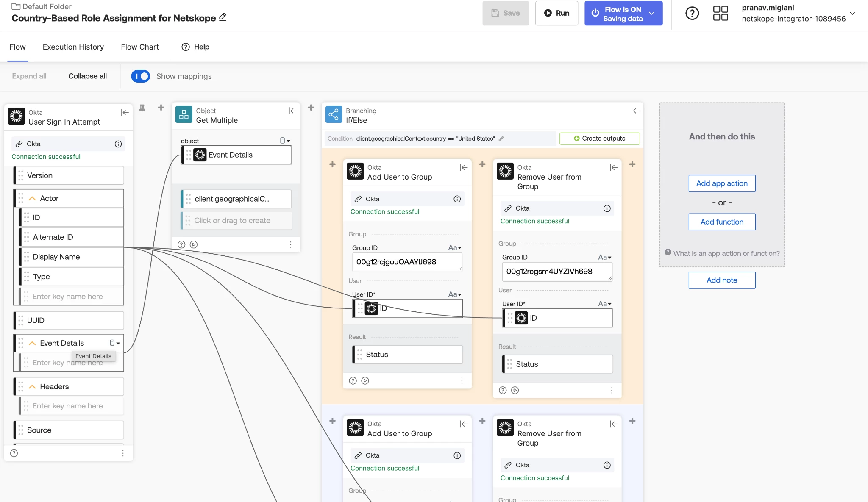Click the Run button

click(x=556, y=13)
